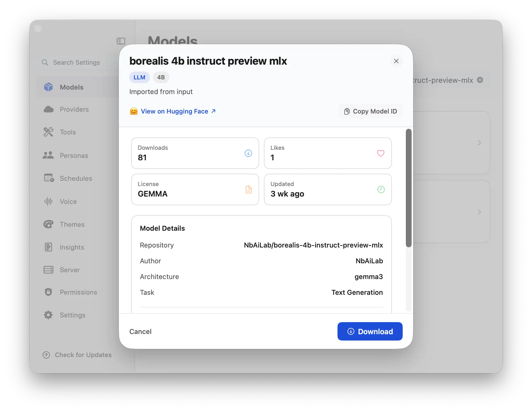
Task: Click the Text Generation task value
Action: (x=357, y=292)
